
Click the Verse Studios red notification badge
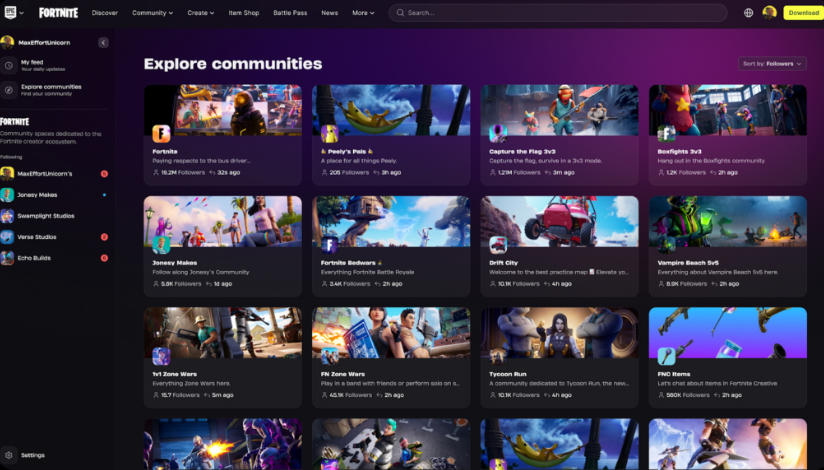[x=104, y=237]
